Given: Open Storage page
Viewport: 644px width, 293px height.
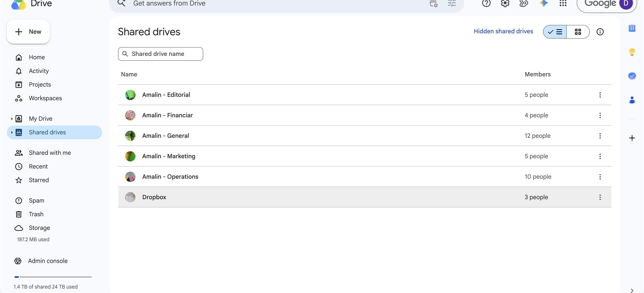Looking at the screenshot, I should click(x=55, y=228).
